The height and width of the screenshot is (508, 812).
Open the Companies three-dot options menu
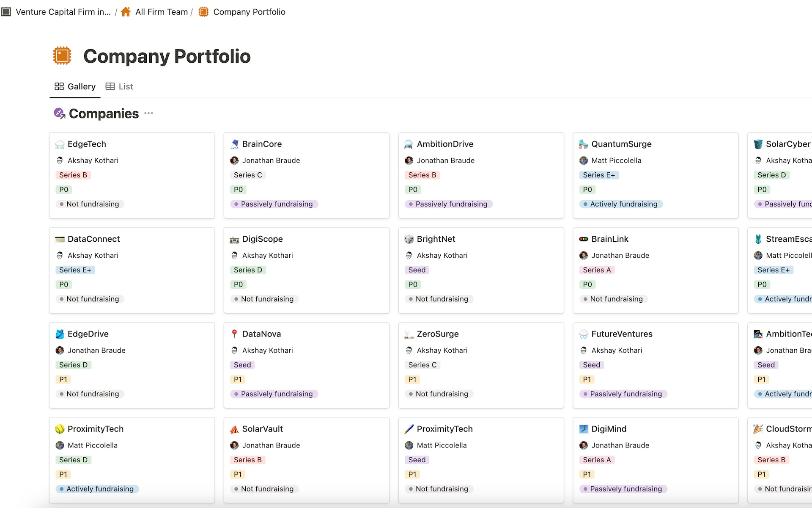tap(148, 113)
